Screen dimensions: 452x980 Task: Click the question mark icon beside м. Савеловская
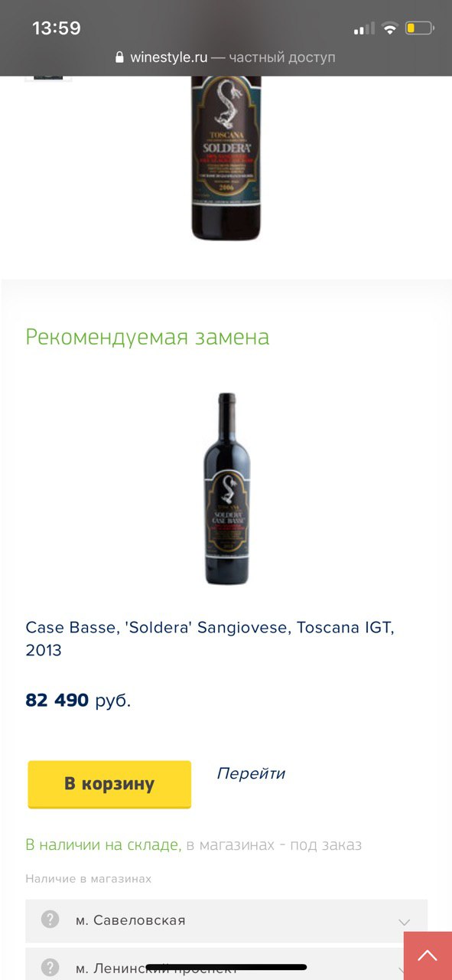pos(50,920)
